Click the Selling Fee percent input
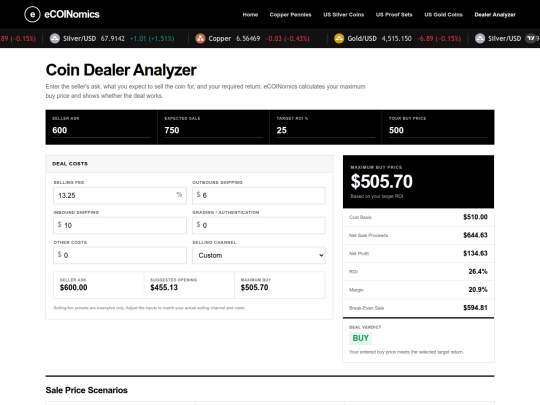Image resolution: width=540 pixels, height=405 pixels. (x=120, y=196)
